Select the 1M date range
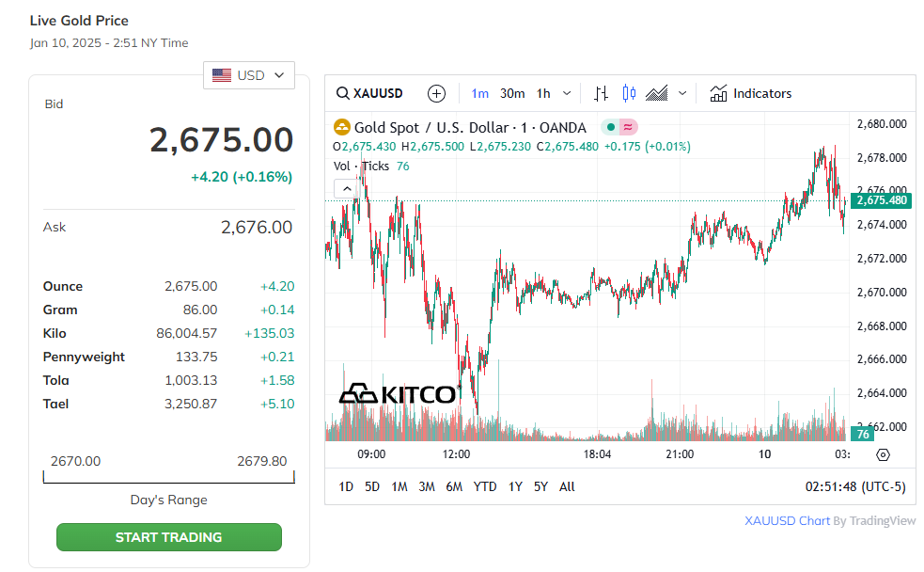Viewport: 924px width, 572px height. point(399,486)
